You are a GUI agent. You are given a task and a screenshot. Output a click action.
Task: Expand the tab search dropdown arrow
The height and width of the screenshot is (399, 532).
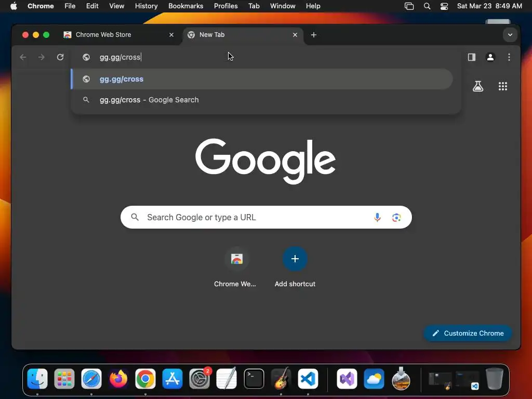click(x=510, y=35)
